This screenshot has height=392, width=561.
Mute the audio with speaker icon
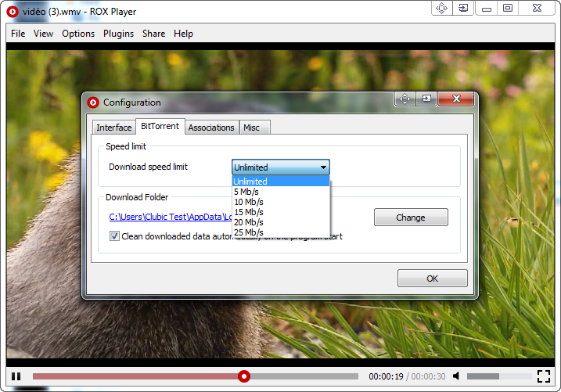pos(457,376)
